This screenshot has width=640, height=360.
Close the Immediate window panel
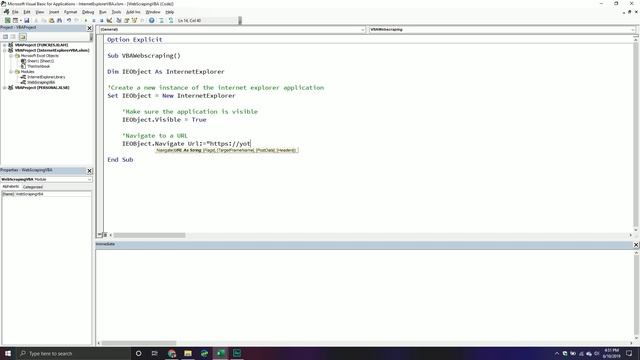click(636, 244)
